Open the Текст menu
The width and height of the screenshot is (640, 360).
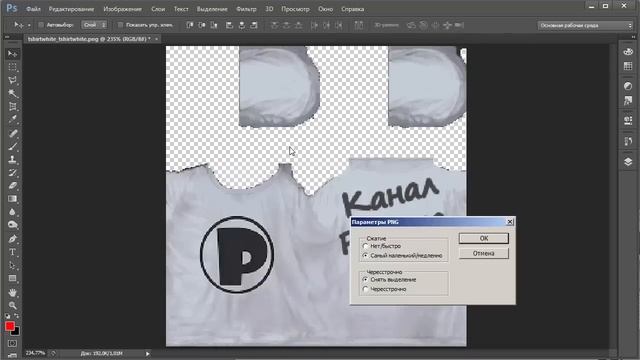coord(181,9)
